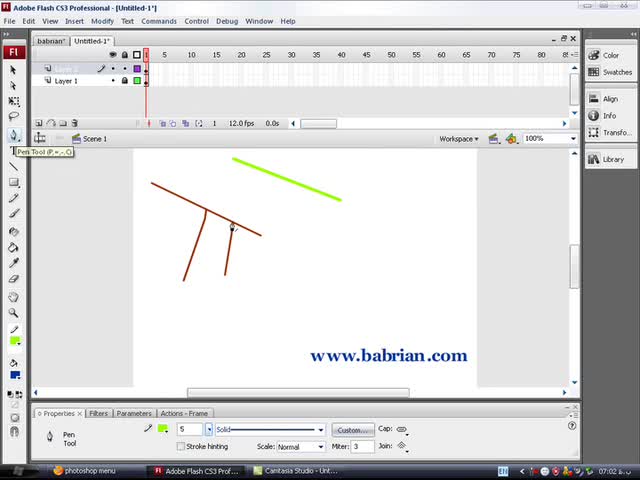640x480 pixels.
Task: Click the Custom stroke button
Action: pyautogui.click(x=353, y=430)
